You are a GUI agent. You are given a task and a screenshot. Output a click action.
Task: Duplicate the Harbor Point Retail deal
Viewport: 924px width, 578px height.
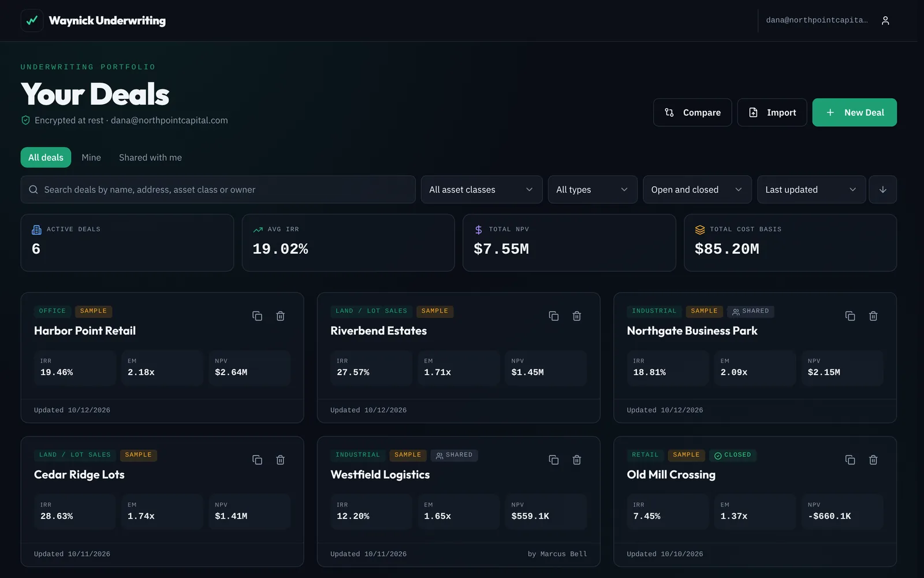coord(258,316)
